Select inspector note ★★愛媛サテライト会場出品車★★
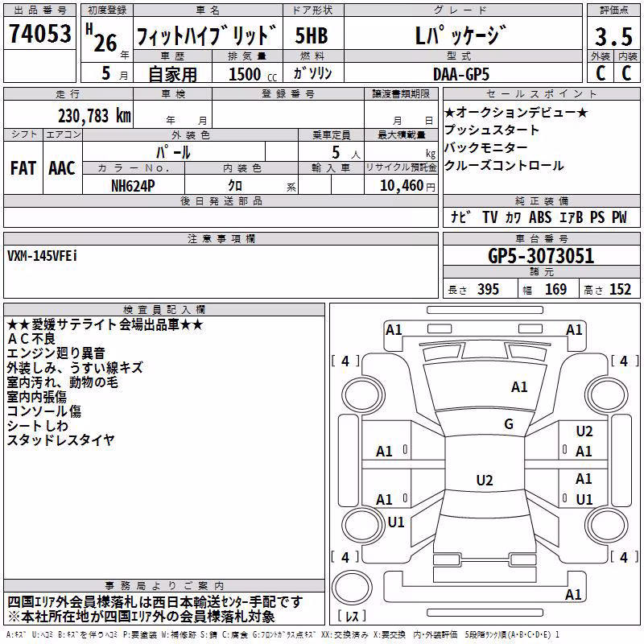Screen dimensions: 644x644 point(105,325)
